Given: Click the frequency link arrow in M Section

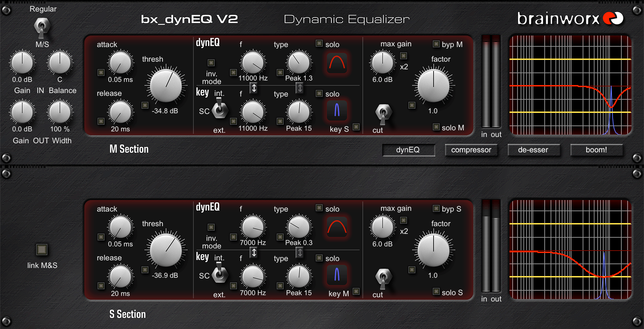Looking at the screenshot, I should coord(254,88).
